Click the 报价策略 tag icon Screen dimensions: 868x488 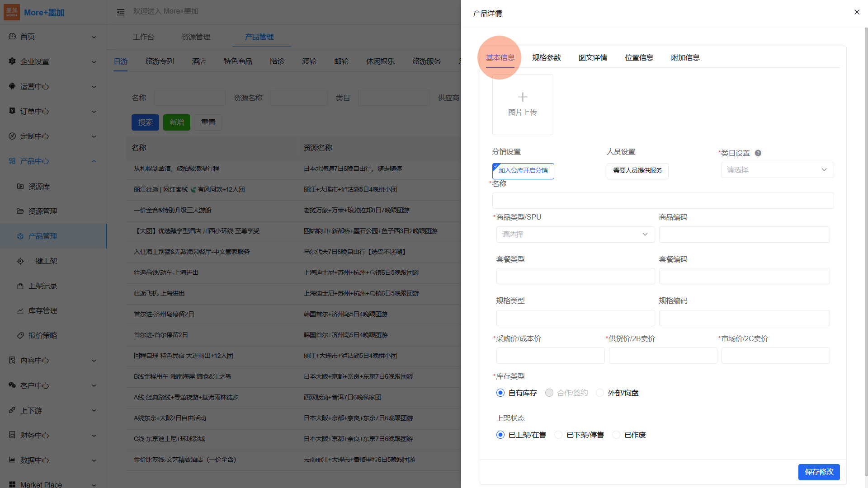click(20, 336)
